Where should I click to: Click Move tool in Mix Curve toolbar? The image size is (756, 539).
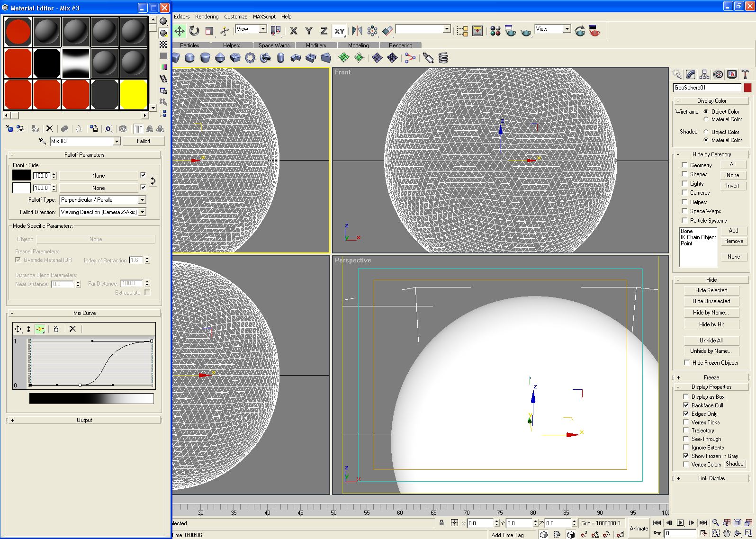coord(18,329)
